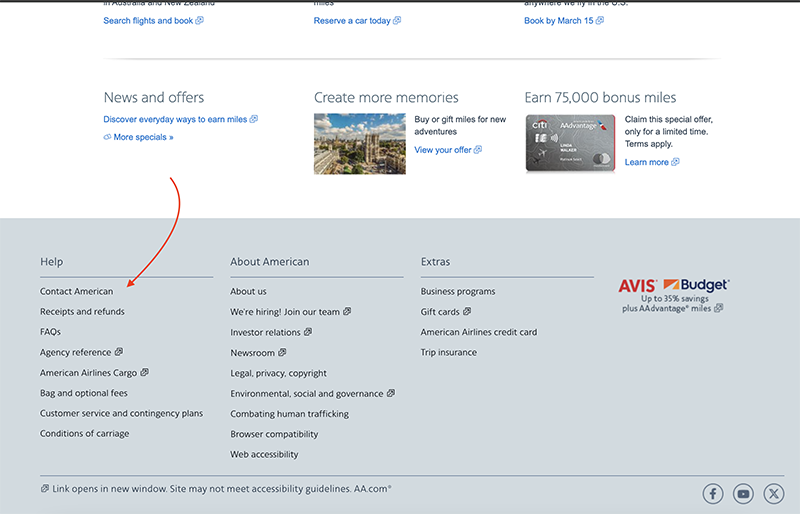Open the Contact American link
This screenshot has width=800, height=514.
(77, 291)
